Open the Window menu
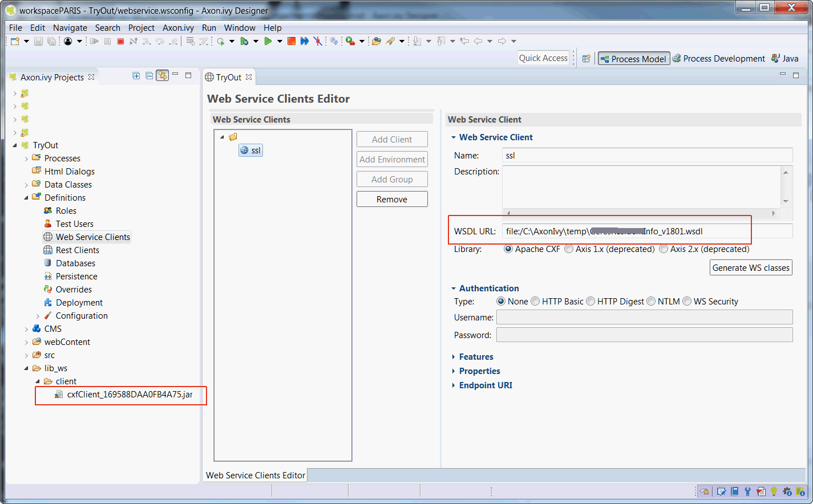 [240, 27]
